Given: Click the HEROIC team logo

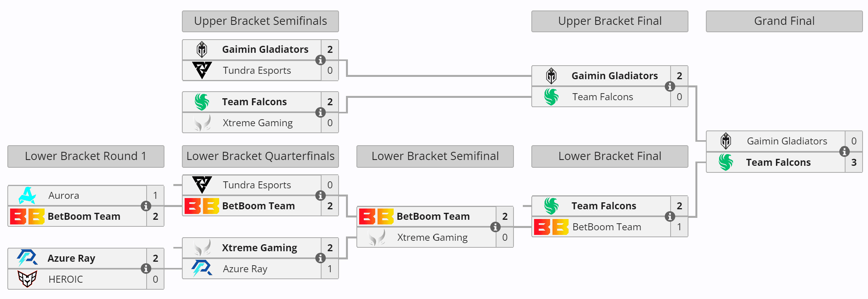Looking at the screenshot, I should point(27,279).
